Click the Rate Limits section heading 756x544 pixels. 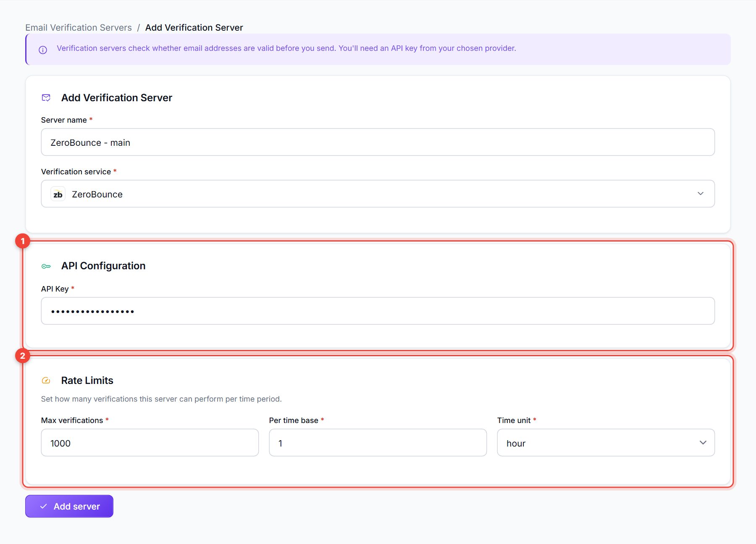tap(87, 381)
